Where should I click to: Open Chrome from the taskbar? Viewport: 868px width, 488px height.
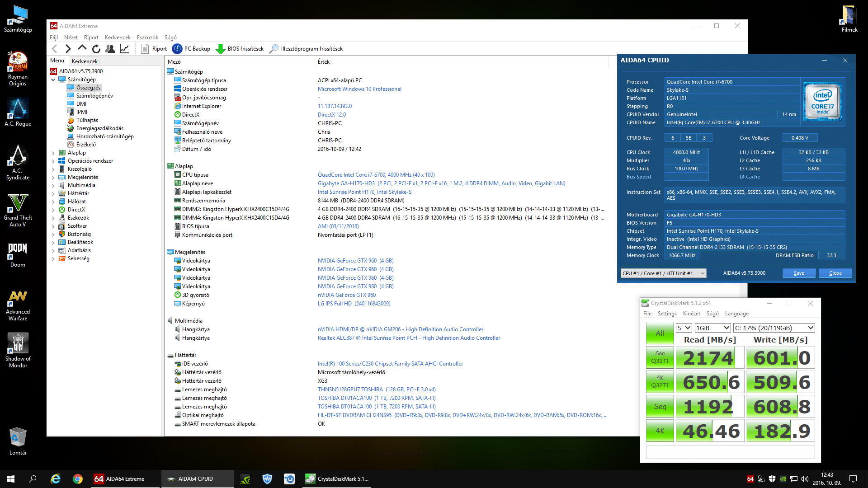[x=78, y=479]
